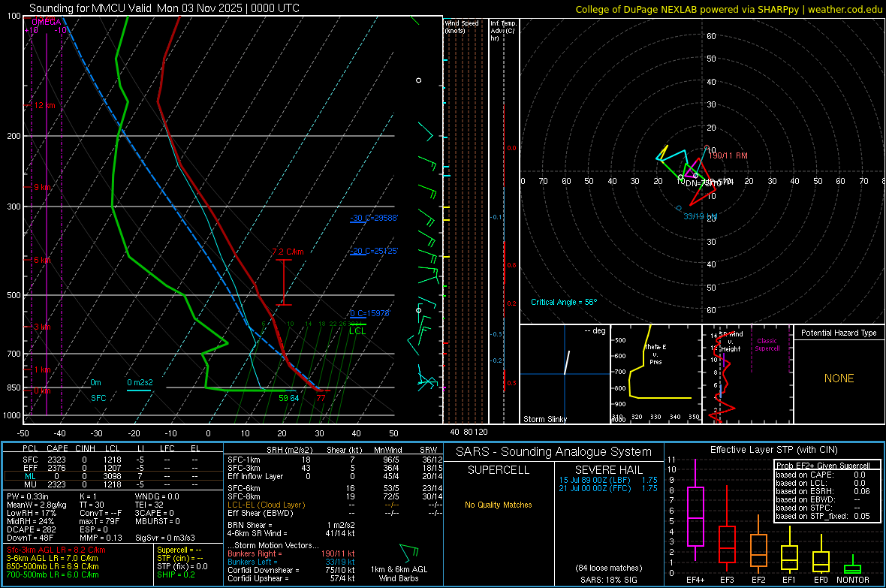886x588 pixels.
Task: Click the STP (fix) = 0.0 value
Action: pyautogui.click(x=182, y=566)
